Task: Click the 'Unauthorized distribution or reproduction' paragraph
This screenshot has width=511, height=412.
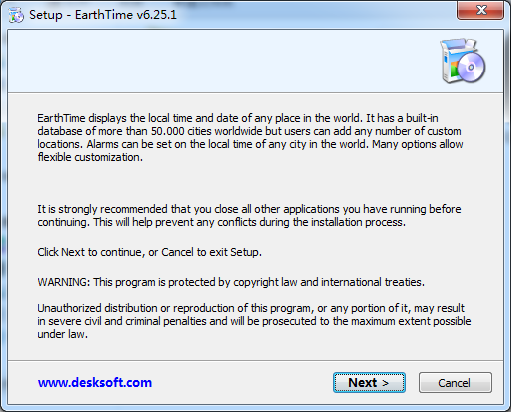Action: pos(254,321)
